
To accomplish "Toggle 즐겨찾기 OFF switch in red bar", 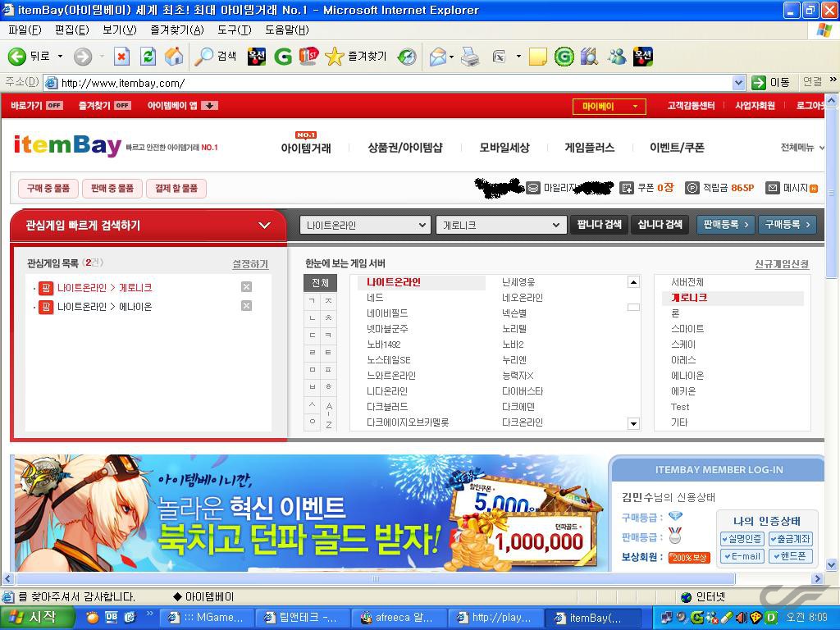I will tap(122, 106).
